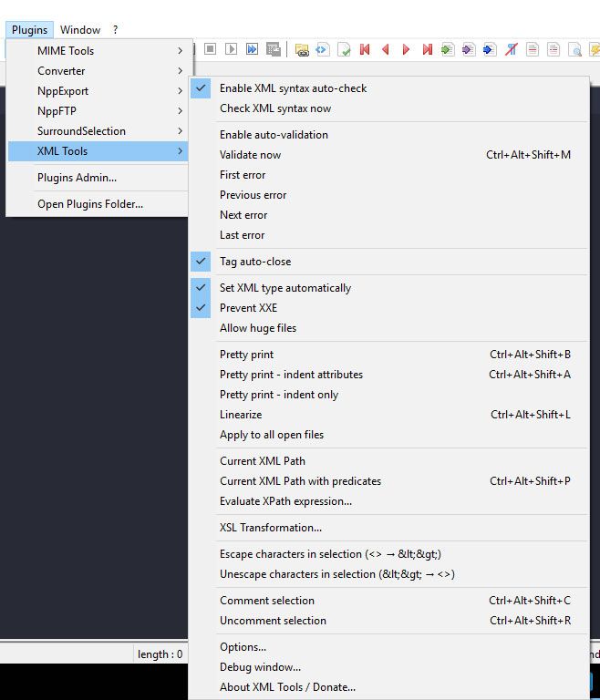
Task: Uncheck Enable XML syntax auto-check
Action: 389,88
